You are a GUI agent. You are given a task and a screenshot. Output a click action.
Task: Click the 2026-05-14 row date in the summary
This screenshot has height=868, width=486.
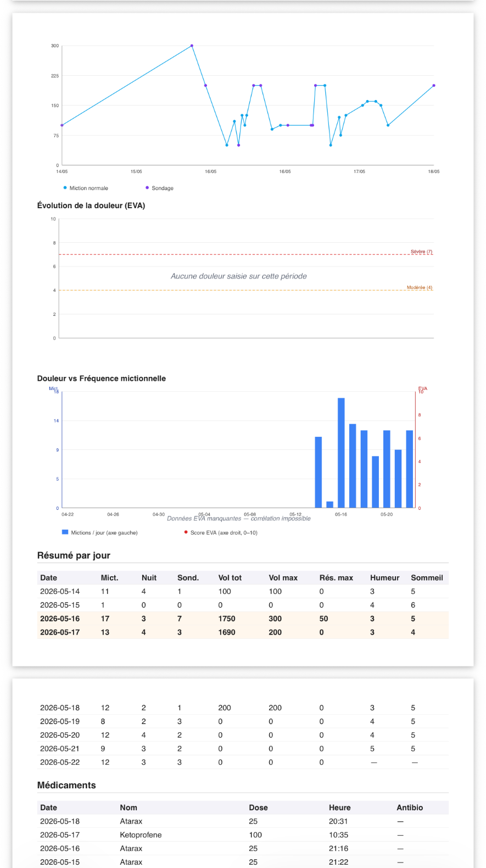pos(60,592)
